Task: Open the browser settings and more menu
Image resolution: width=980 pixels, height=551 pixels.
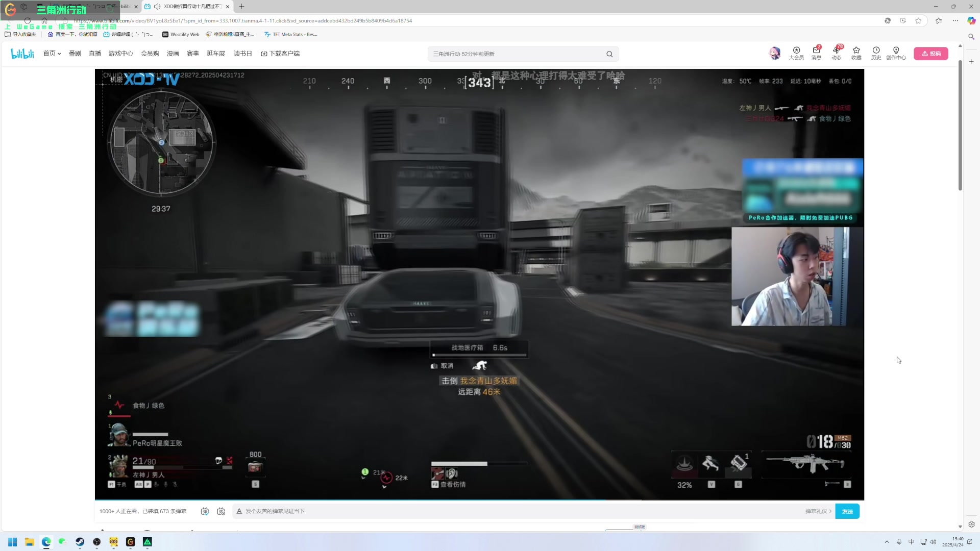Action: (955, 21)
